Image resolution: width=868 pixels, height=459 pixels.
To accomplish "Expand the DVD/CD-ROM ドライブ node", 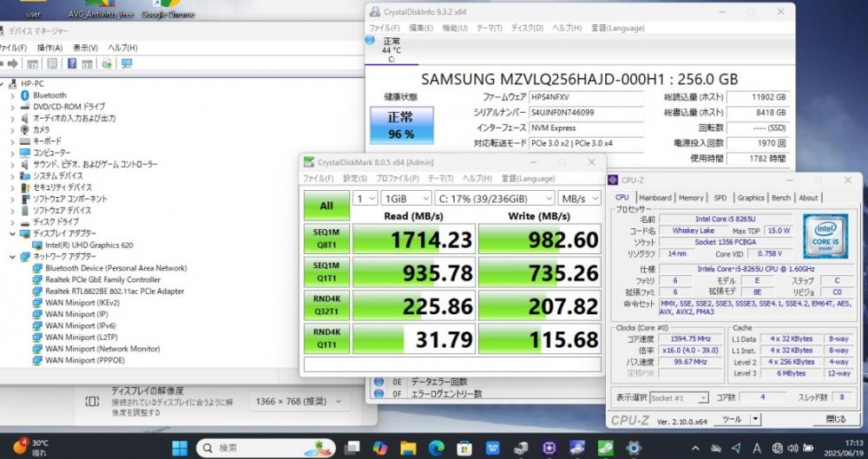I will click(12, 107).
